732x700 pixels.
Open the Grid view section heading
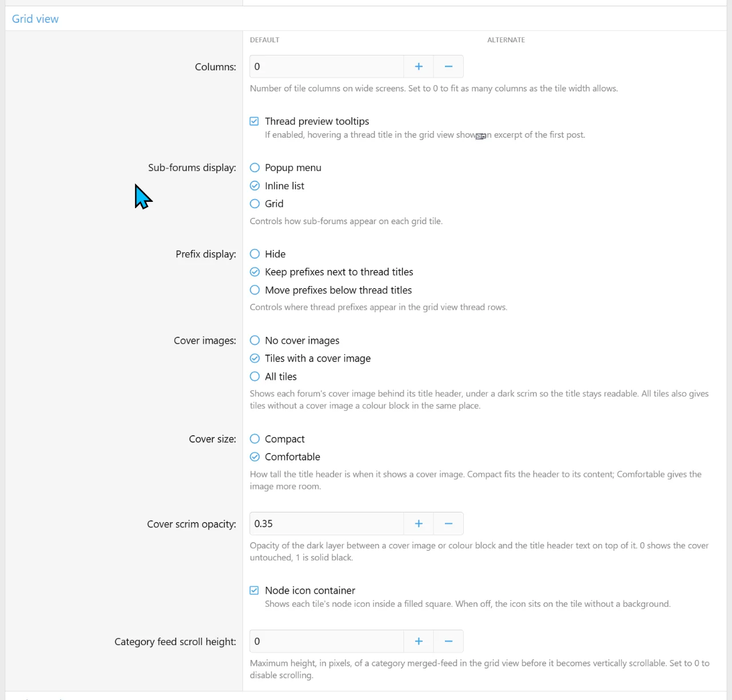pos(35,19)
